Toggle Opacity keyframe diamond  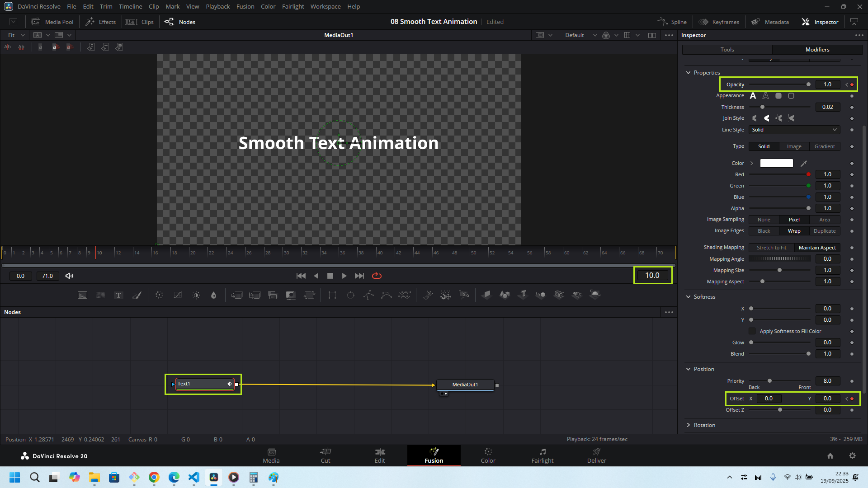852,84
